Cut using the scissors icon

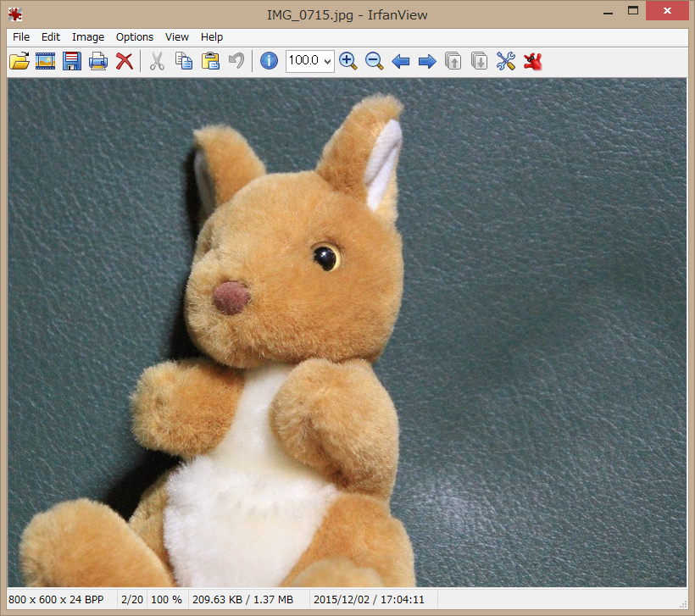click(x=157, y=60)
